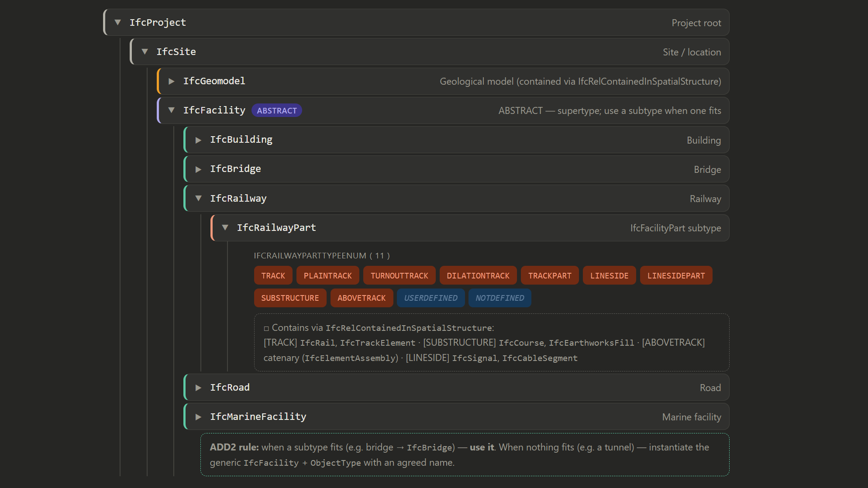Screen dimensions: 868x488
Task: Select the ABOVETRACK enum tag
Action: tap(362, 298)
